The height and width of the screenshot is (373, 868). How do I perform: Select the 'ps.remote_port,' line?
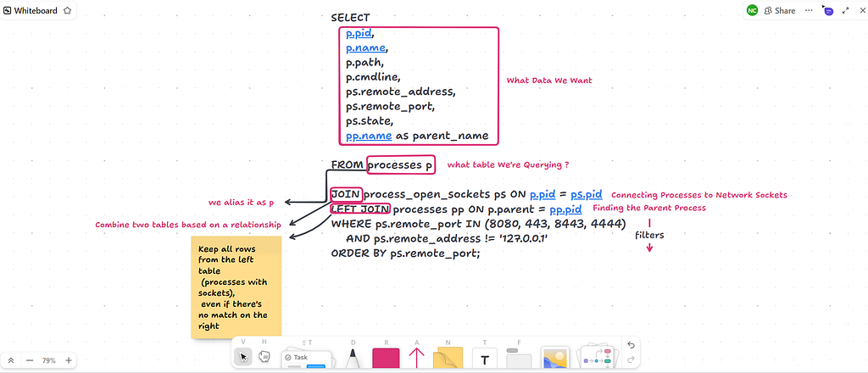(390, 106)
